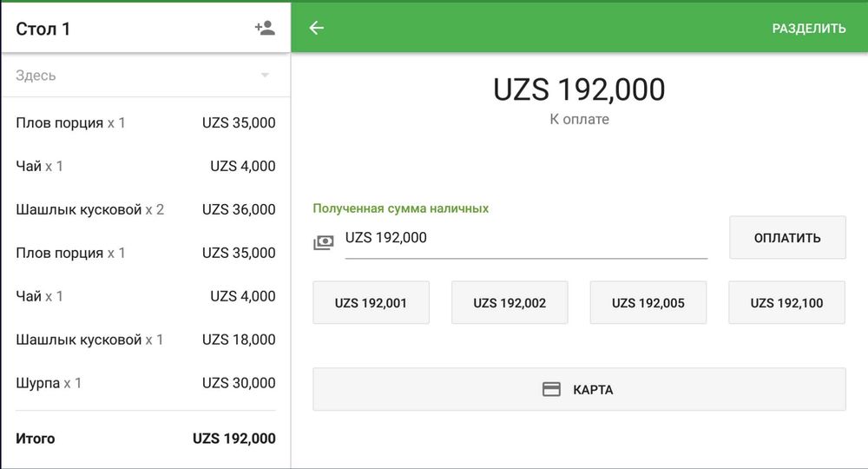Select quick amount UZS 192,005
The image size is (868, 469).
[648, 302]
